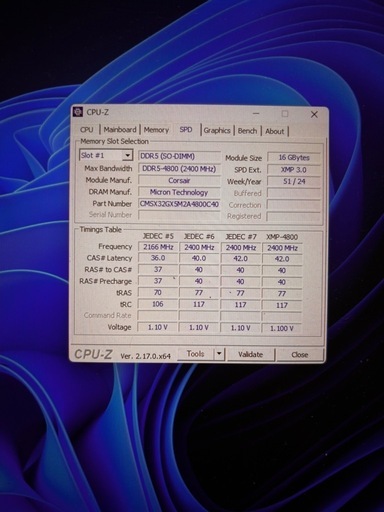Close the CPU-Z window with X
384x512 pixels.
[314, 114]
